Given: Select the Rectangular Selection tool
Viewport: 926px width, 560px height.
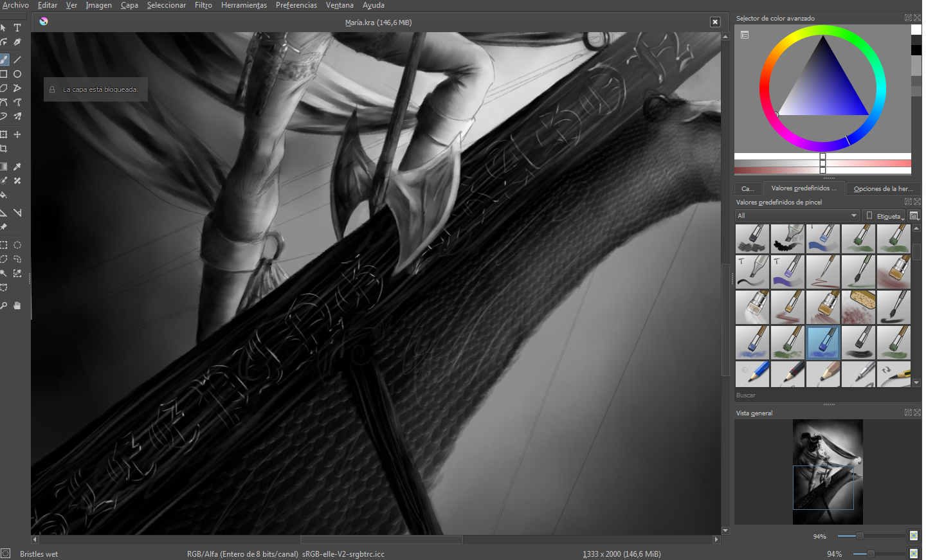Looking at the screenshot, I should (x=3, y=245).
